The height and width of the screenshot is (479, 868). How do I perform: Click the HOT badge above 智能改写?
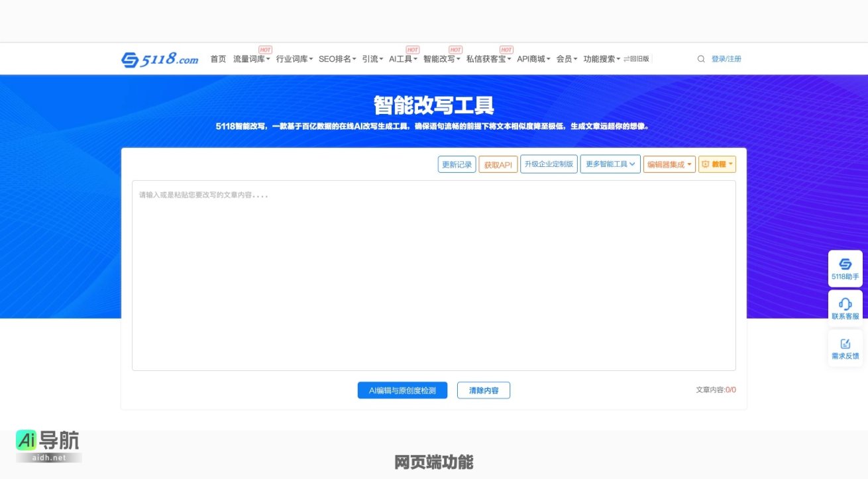[x=455, y=49]
